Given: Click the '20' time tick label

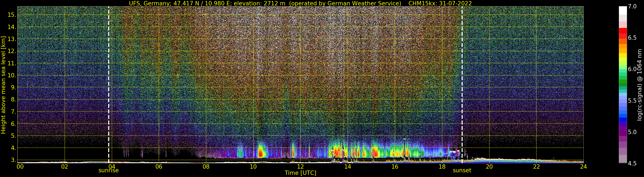Looking at the screenshot, I should [489, 166].
